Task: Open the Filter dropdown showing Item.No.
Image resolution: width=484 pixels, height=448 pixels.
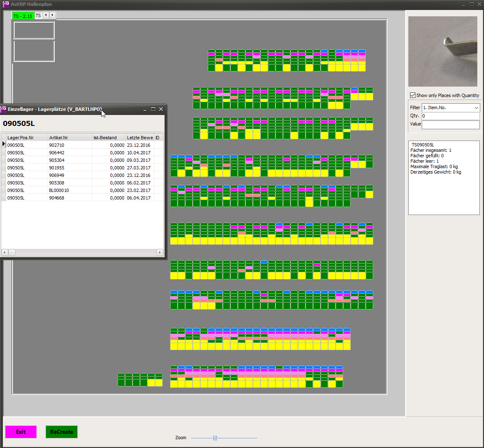Action: tap(476, 108)
